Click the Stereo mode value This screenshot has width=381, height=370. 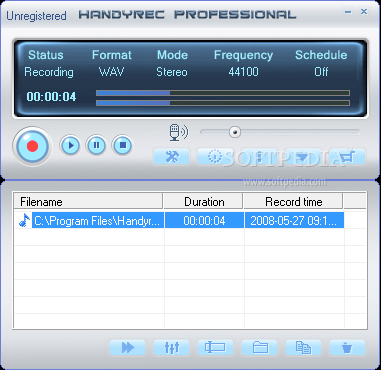coord(172,72)
